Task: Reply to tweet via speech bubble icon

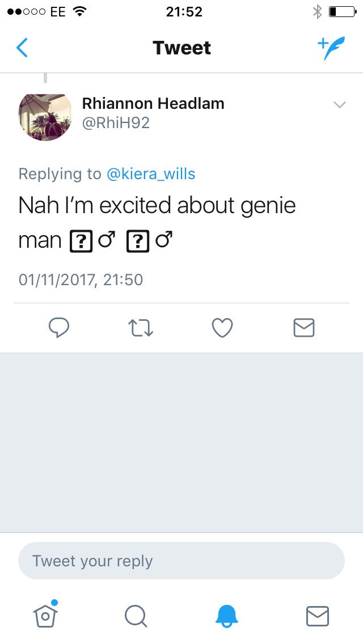Action: [59, 328]
